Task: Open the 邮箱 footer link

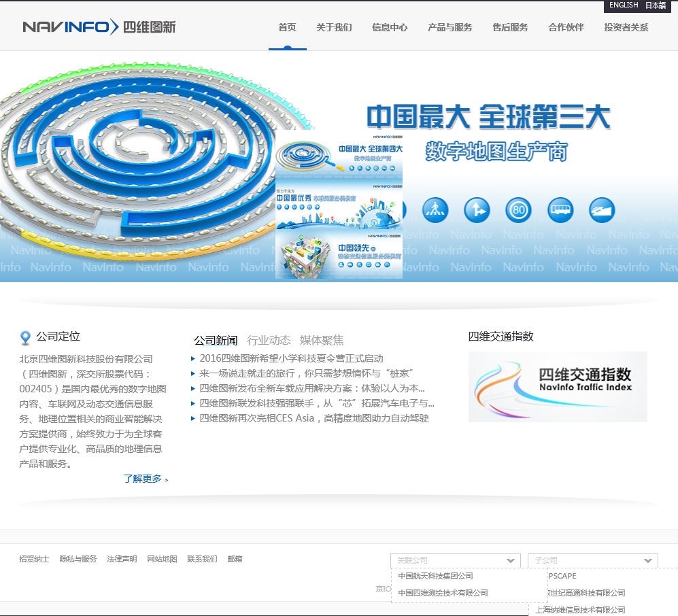Action: [x=235, y=559]
